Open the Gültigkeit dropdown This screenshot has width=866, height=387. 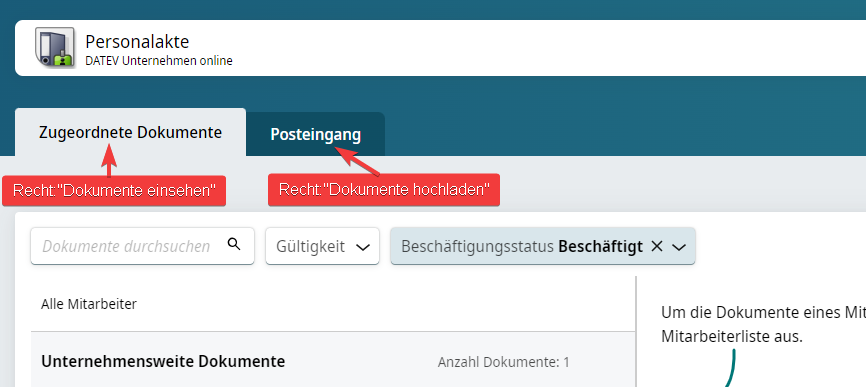click(323, 246)
